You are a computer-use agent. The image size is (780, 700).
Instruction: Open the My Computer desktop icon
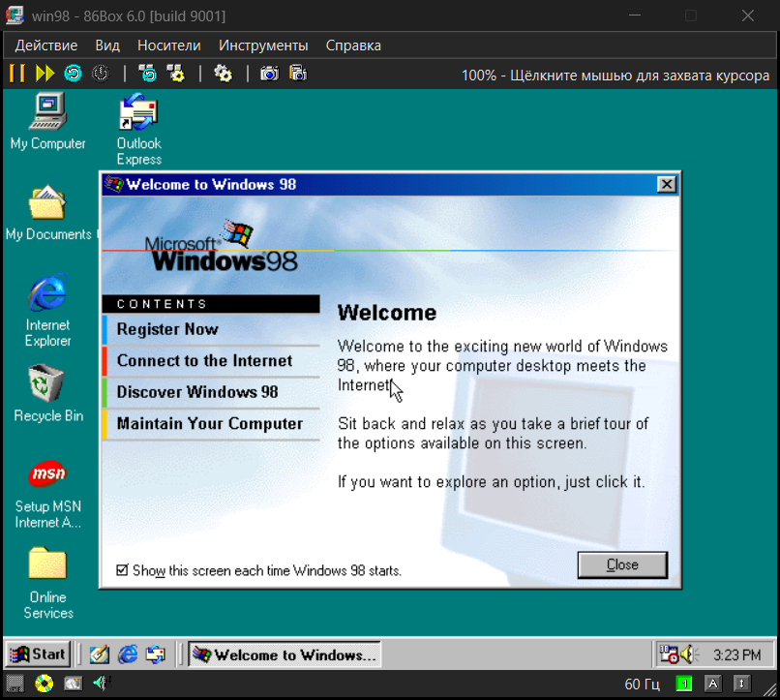pyautogui.click(x=47, y=121)
